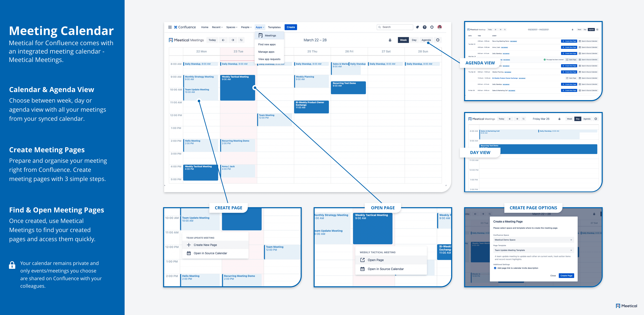
Task: Click Today button in main calendar
Action: 212,40
